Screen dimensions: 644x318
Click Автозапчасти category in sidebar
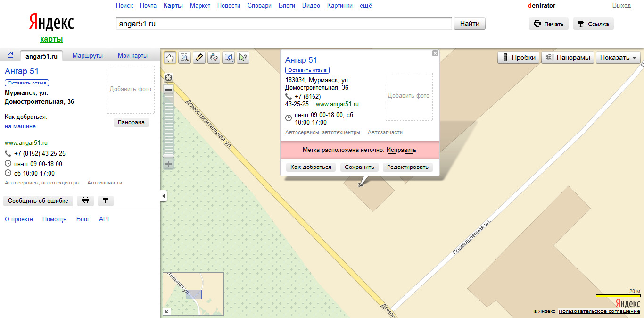pyautogui.click(x=105, y=183)
